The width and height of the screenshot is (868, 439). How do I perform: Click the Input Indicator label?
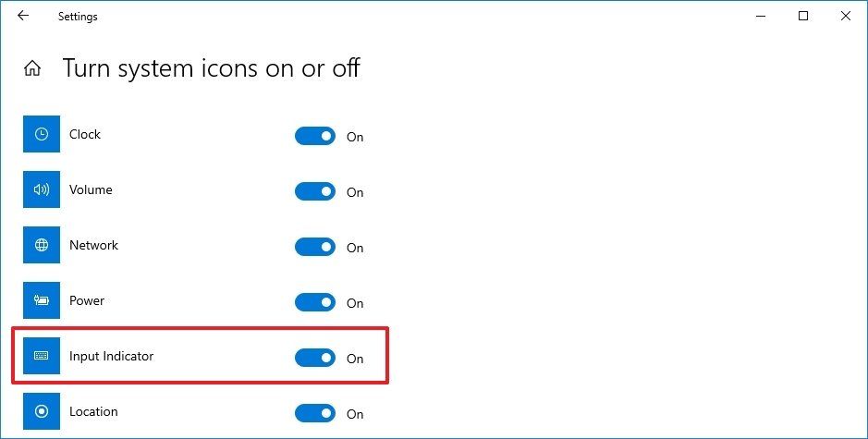[x=111, y=356]
